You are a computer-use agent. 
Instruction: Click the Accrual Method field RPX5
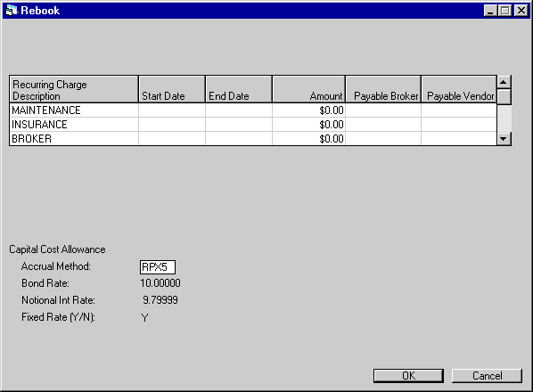158,267
